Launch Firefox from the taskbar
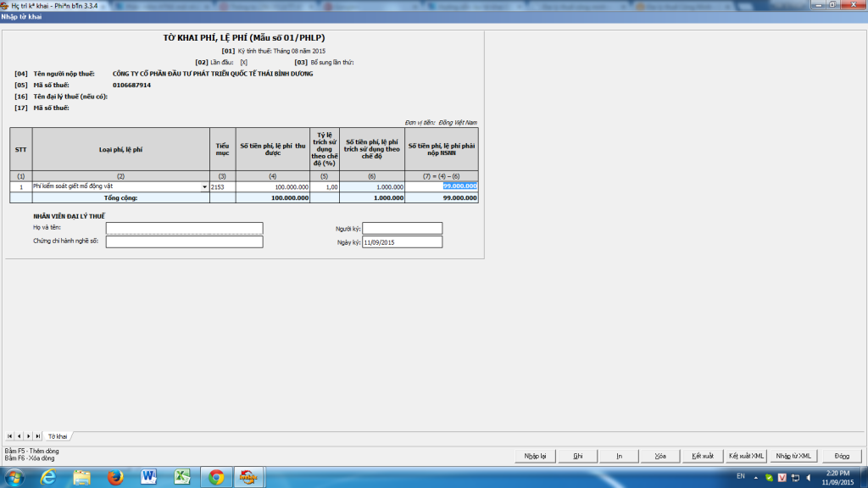This screenshot has width=868, height=488. pyautogui.click(x=116, y=477)
